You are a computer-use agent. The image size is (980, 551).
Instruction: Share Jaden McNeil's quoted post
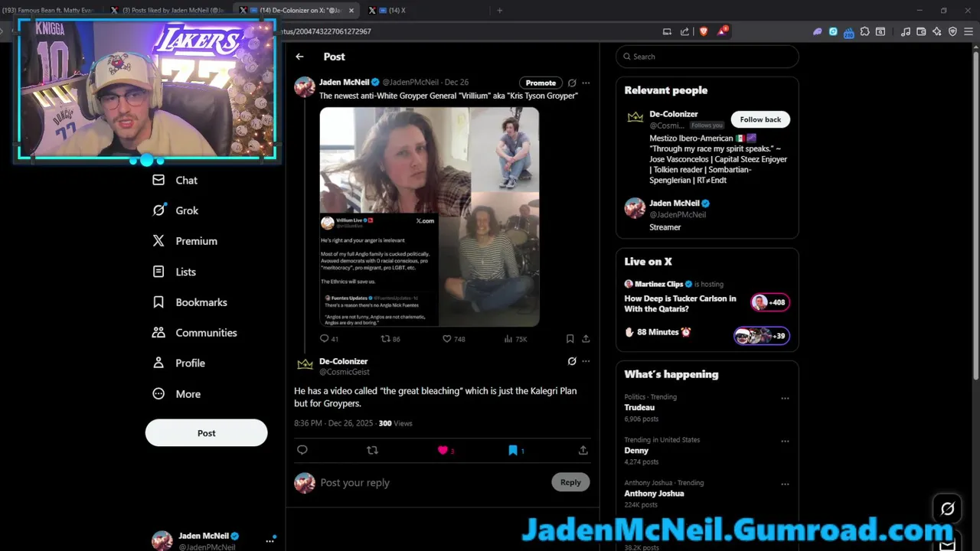coord(586,338)
